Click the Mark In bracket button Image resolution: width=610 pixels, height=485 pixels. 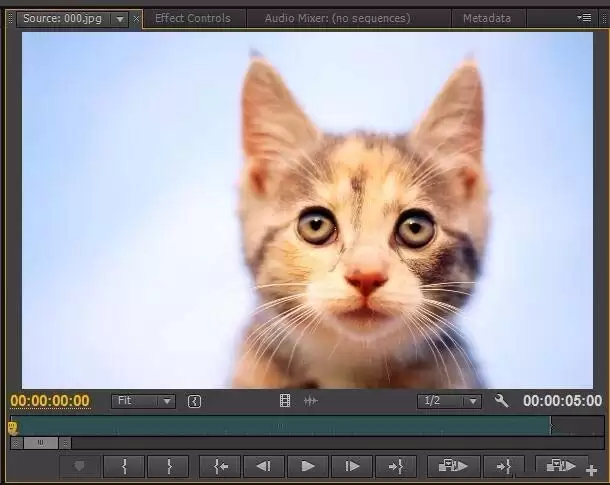pyautogui.click(x=123, y=466)
